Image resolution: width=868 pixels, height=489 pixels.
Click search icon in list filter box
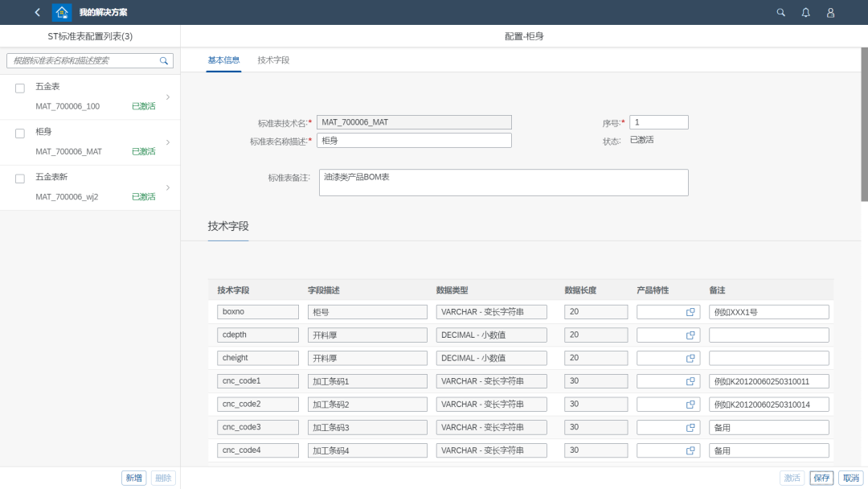click(164, 60)
